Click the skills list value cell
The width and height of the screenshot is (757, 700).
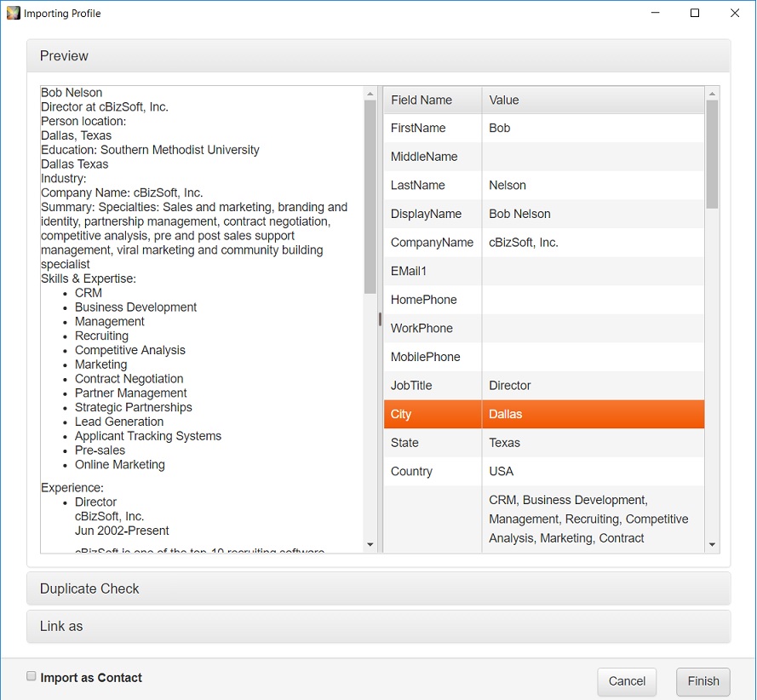click(594, 519)
